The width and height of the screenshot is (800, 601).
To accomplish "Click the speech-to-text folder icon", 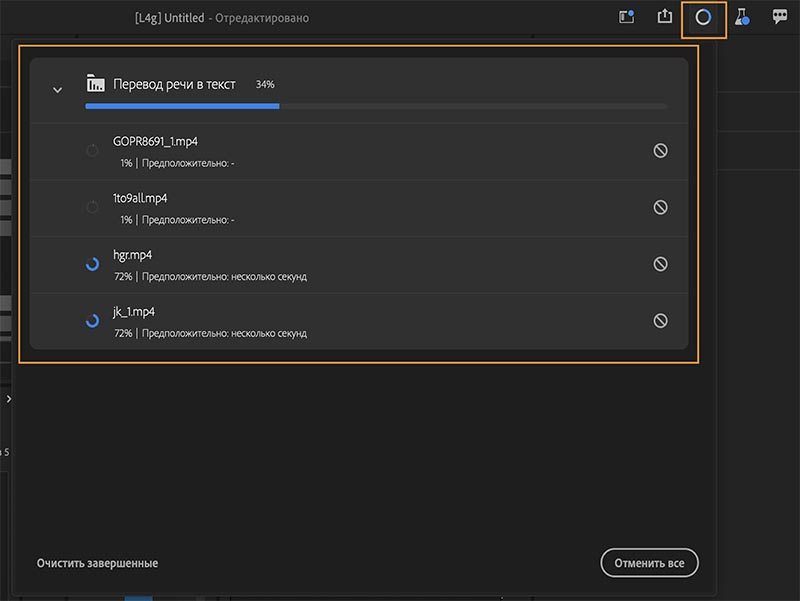I will point(95,83).
